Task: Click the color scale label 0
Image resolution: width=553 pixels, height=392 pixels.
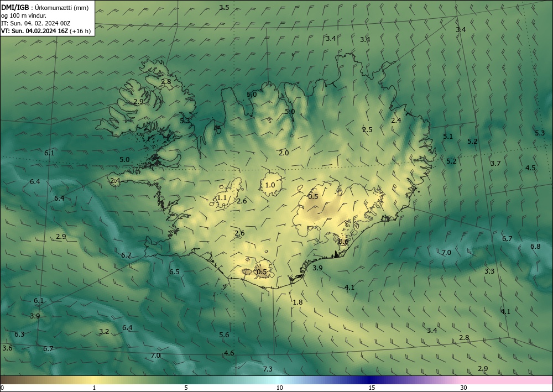Action: (2, 388)
